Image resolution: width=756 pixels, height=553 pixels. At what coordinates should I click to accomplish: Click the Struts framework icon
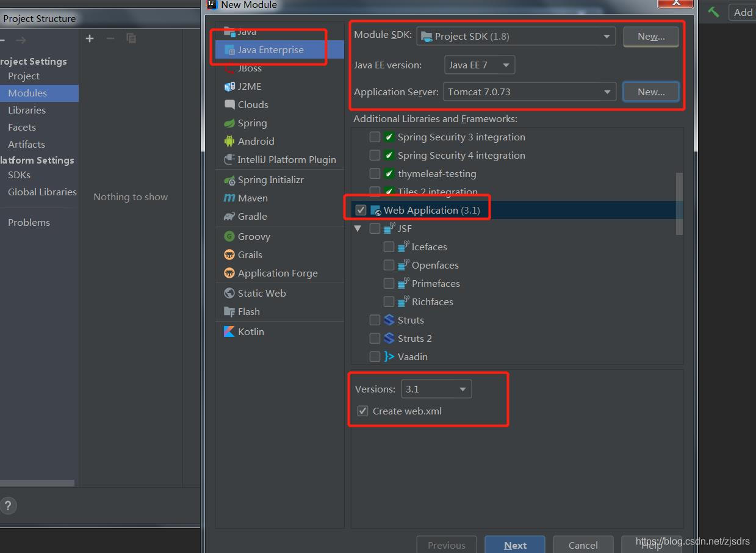click(389, 320)
